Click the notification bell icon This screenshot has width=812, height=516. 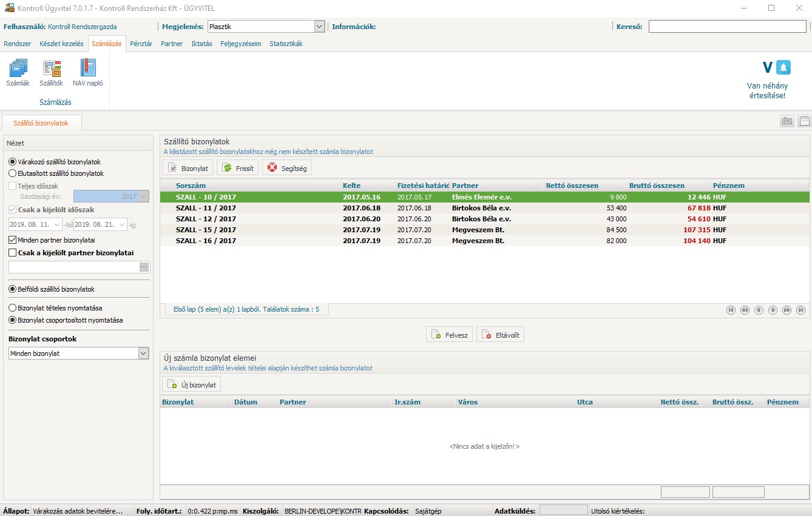[783, 67]
